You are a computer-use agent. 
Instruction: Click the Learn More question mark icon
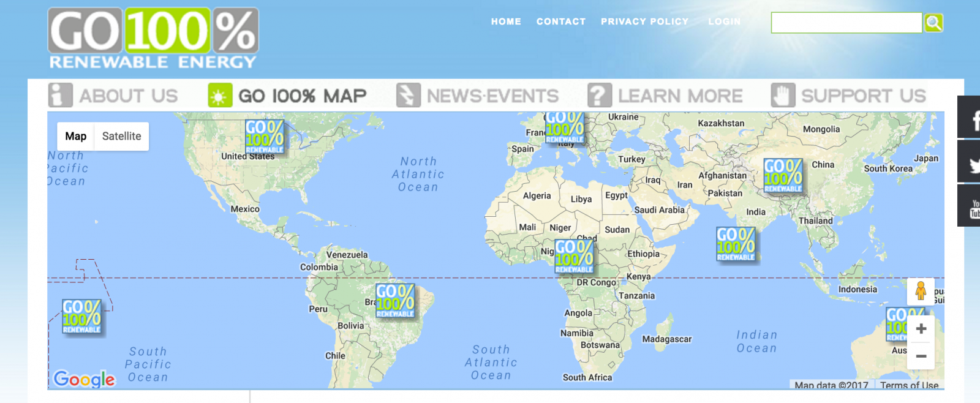[600, 96]
